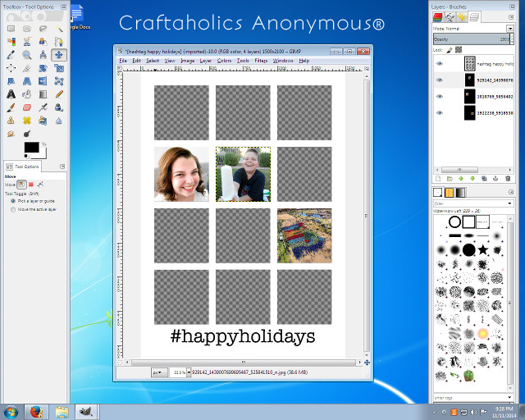Hide the 1922238 layer
Viewport: 525px width, 420px height.
[440, 113]
